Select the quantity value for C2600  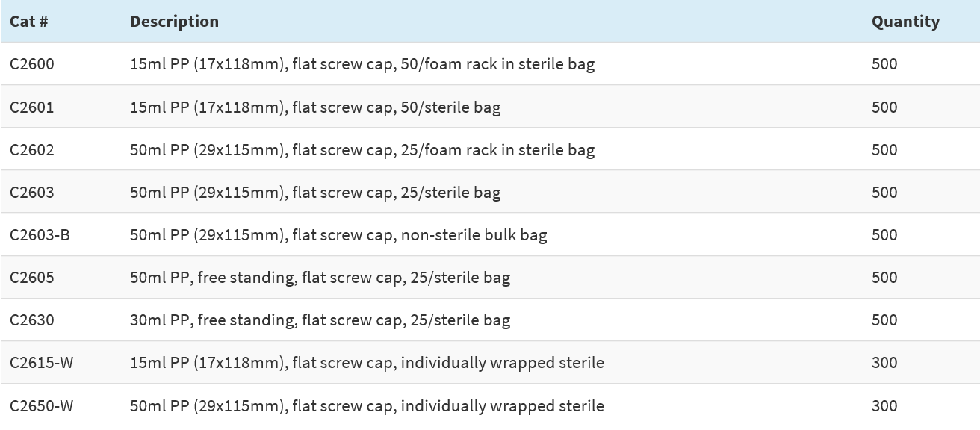(884, 64)
